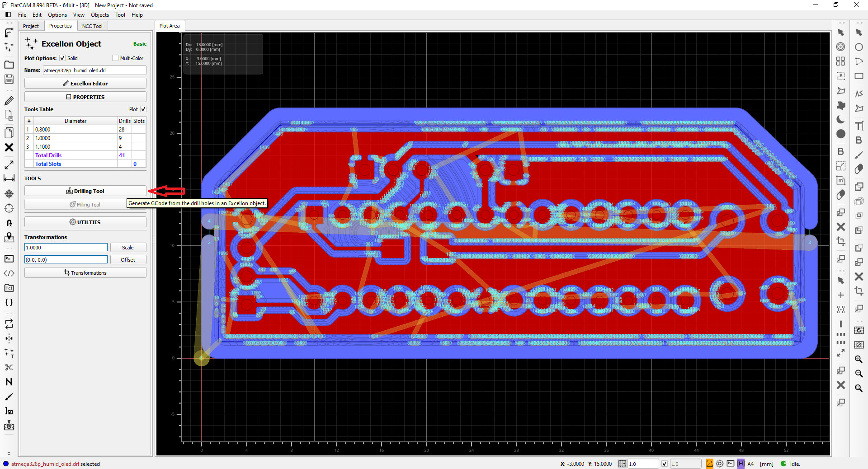Click the concentric-circle Add Pad icon
This screenshot has height=469, width=868.
(840, 47)
